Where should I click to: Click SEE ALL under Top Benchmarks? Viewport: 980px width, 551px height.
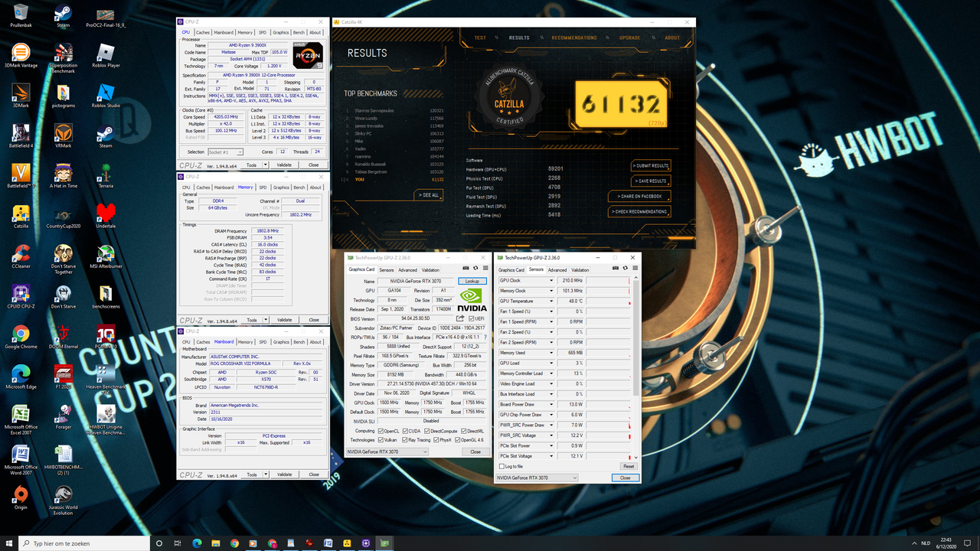[430, 195]
